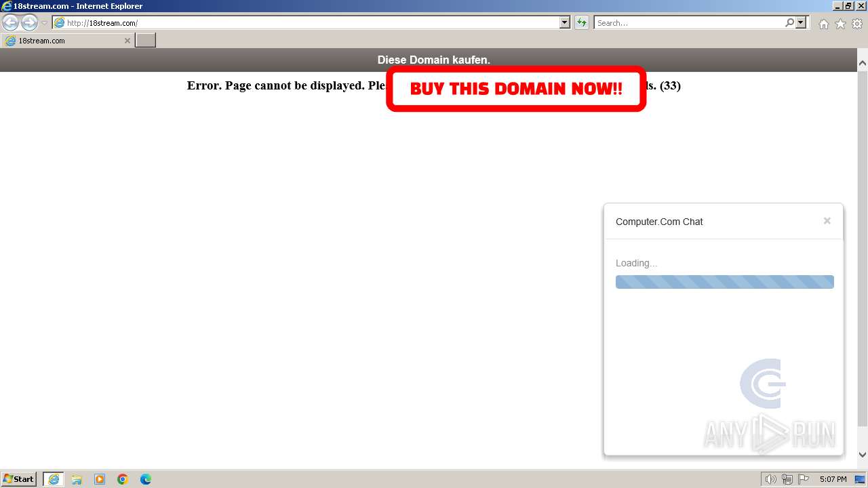Viewport: 868px width, 488px height.
Task: Open the Windows Start menu
Action: (19, 479)
